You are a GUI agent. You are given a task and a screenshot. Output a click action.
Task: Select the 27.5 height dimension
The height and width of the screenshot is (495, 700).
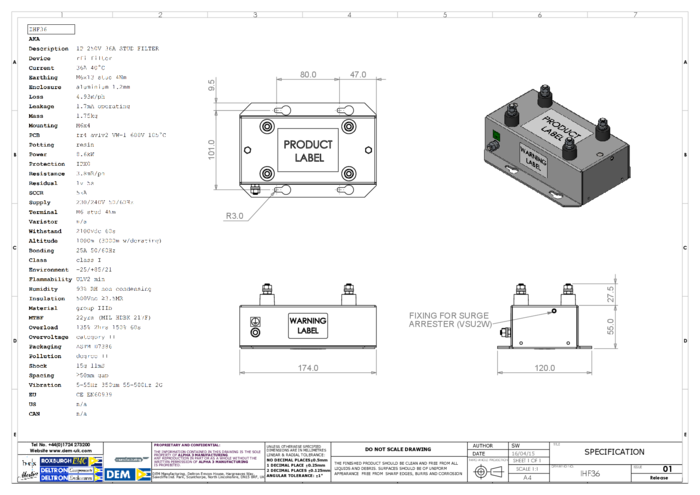tap(610, 294)
